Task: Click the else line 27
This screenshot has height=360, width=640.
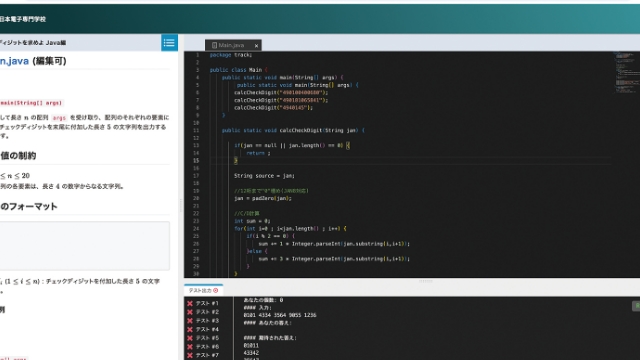Action: (x=257, y=251)
